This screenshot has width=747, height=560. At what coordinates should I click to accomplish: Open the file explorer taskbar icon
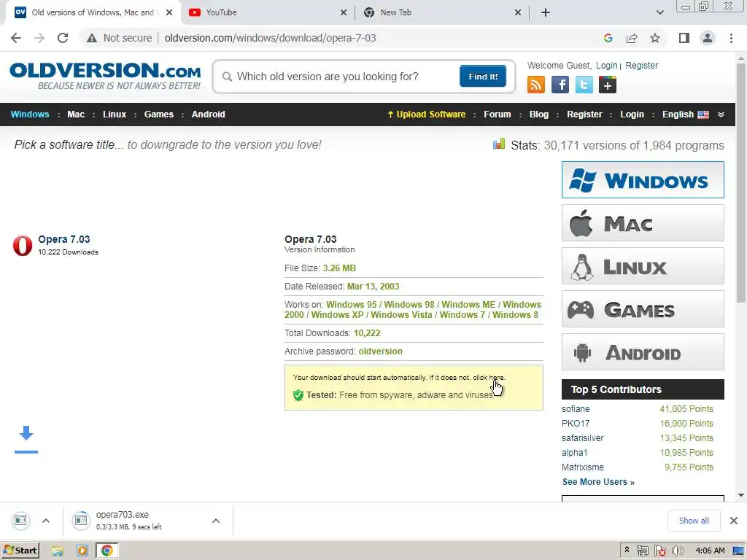[58, 551]
